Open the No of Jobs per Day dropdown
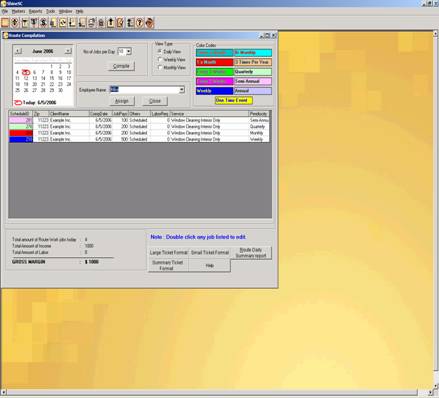 click(x=129, y=52)
